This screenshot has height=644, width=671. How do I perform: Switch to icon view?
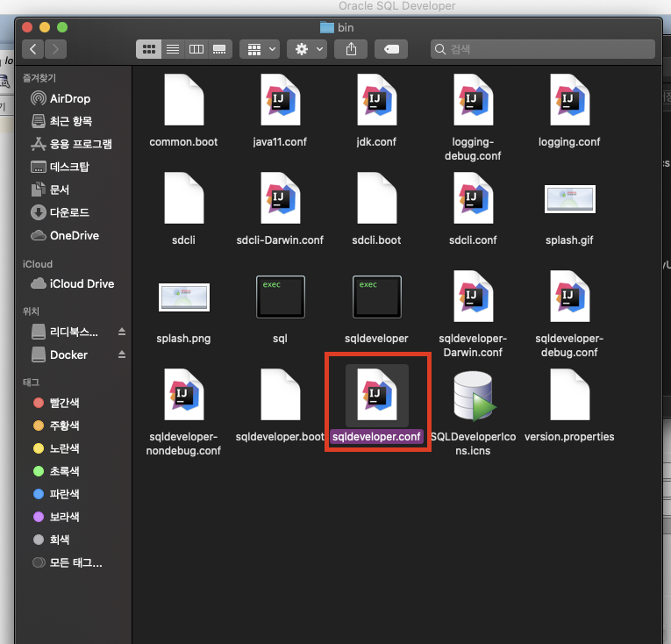(148, 49)
